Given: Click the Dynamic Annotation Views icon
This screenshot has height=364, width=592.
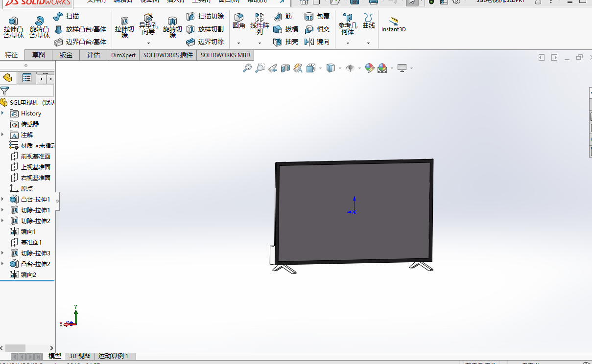Looking at the screenshot, I should [298, 68].
